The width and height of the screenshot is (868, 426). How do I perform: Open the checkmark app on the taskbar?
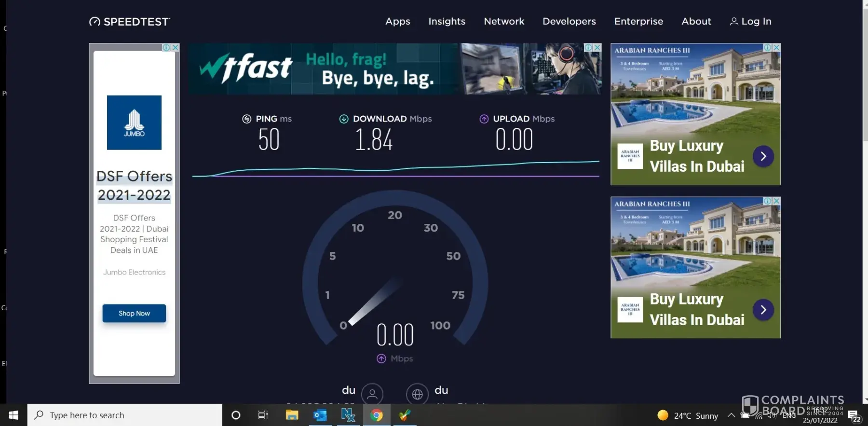[405, 415]
